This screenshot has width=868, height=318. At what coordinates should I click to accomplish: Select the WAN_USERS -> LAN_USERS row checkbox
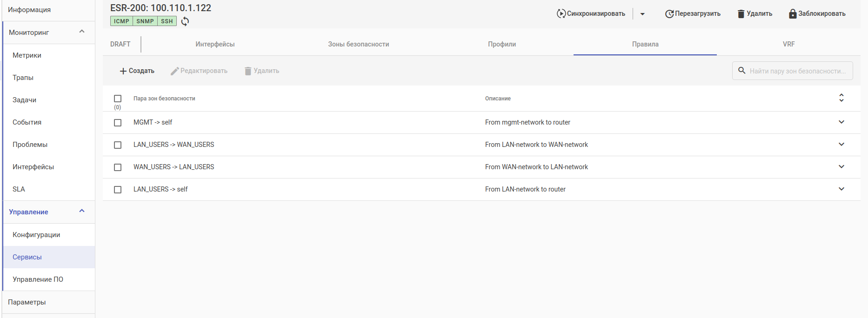(x=118, y=167)
